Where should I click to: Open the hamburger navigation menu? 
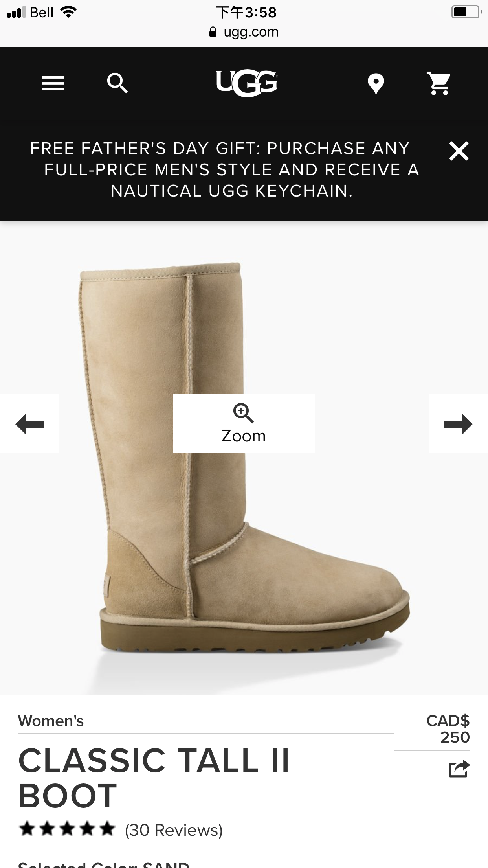53,83
